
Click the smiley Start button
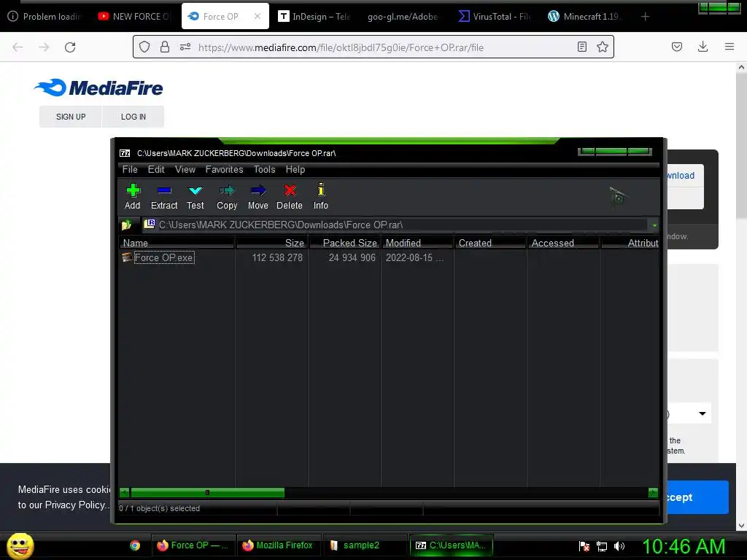pyautogui.click(x=20, y=545)
